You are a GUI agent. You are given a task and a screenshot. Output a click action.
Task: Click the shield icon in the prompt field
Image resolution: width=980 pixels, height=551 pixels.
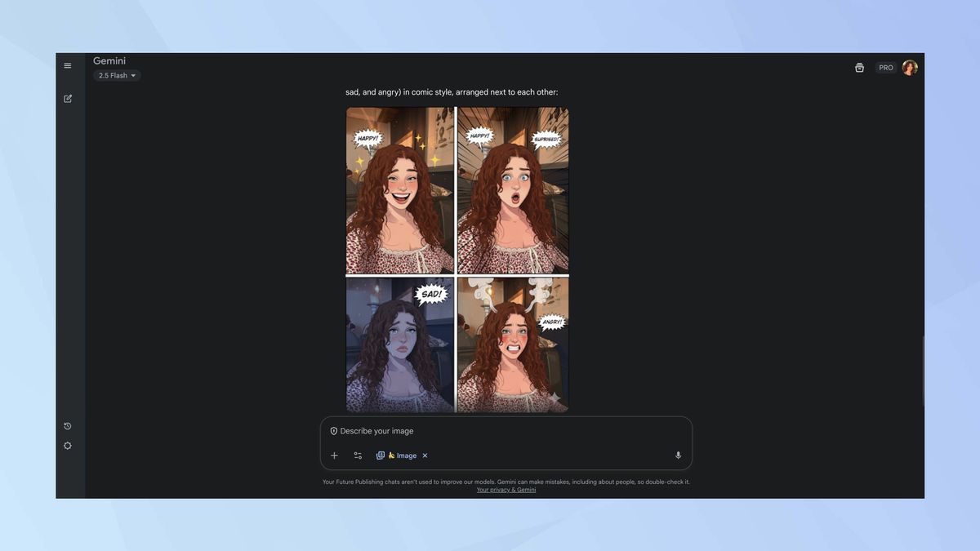(x=333, y=430)
